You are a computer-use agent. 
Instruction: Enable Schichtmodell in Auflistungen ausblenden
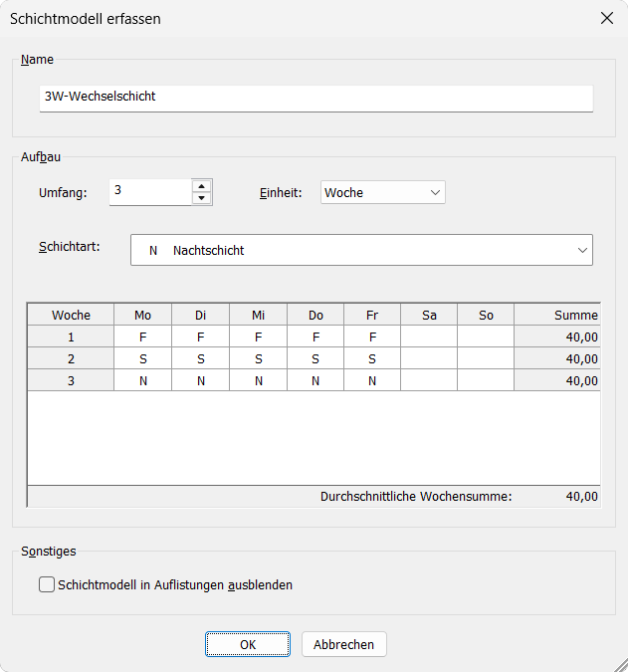click(x=47, y=584)
